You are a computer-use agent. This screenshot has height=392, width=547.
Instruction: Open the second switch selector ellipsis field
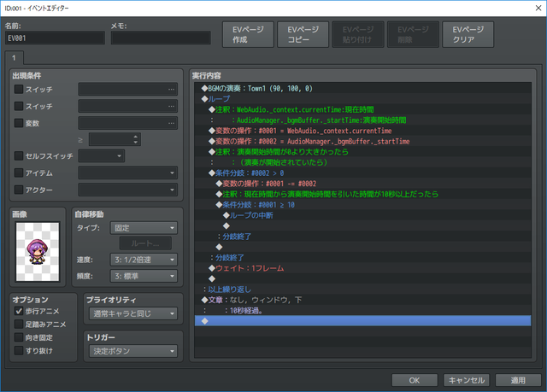click(127, 106)
